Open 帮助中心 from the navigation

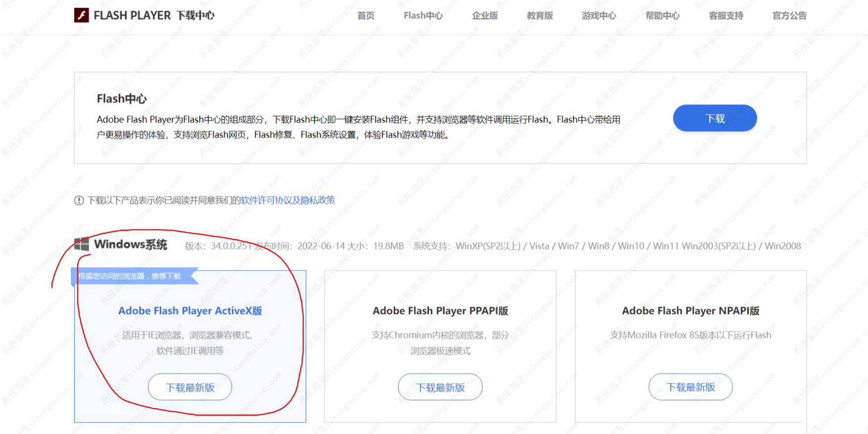pos(663,16)
